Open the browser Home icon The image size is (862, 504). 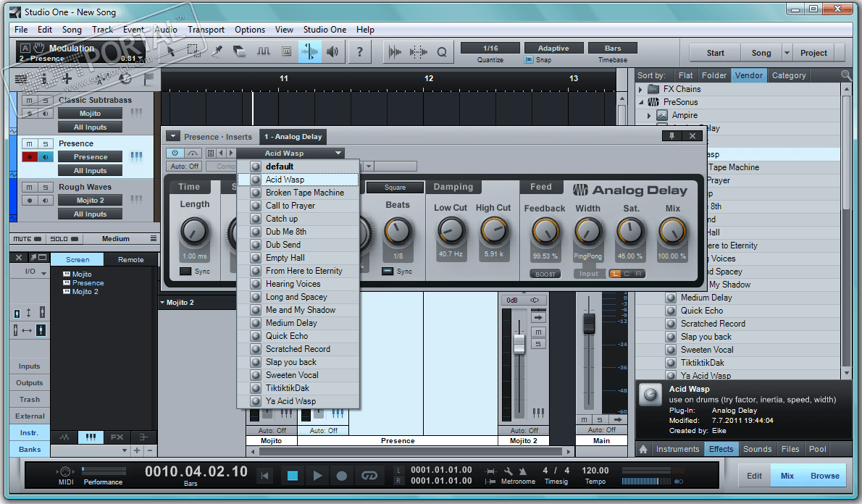pyautogui.click(x=643, y=449)
